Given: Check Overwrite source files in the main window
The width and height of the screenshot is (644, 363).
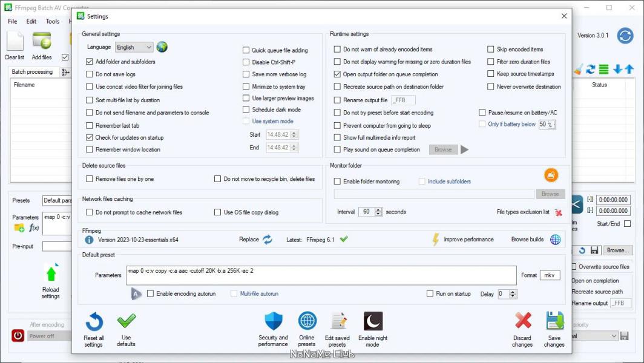Looking at the screenshot, I should pos(574,266).
